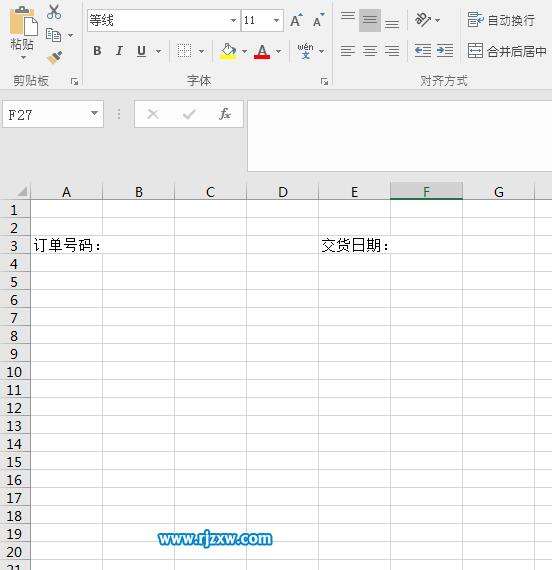Increase font size with large A icon
Screen dimensions: 552x570
point(296,20)
